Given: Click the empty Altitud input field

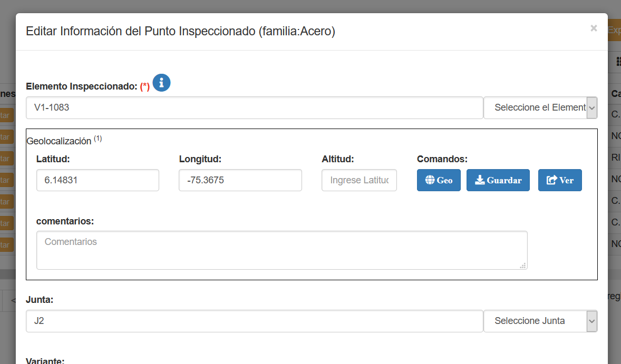Looking at the screenshot, I should coord(359,180).
